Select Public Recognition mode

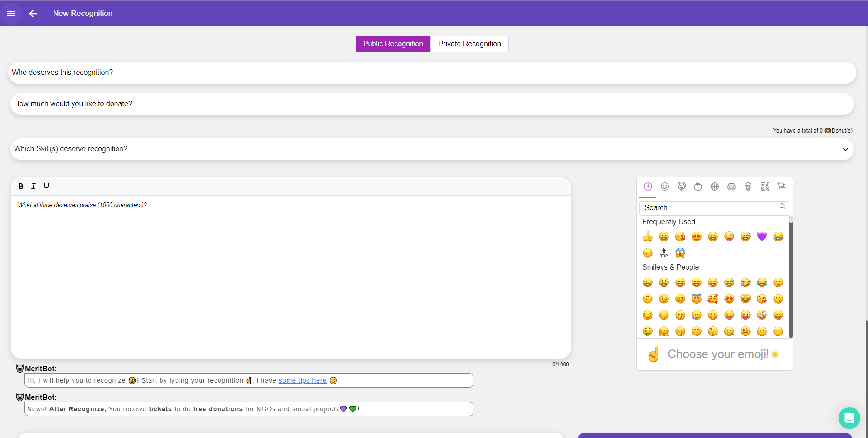point(393,44)
